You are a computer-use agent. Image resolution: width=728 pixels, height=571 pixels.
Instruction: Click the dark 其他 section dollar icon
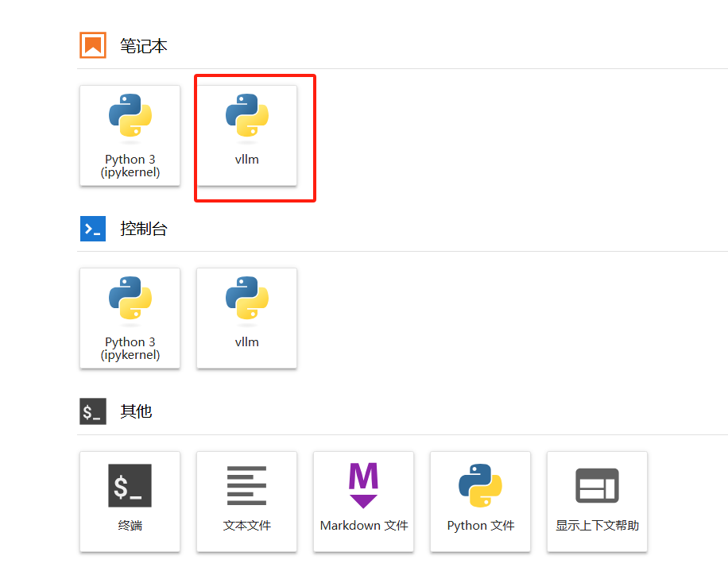(x=93, y=411)
